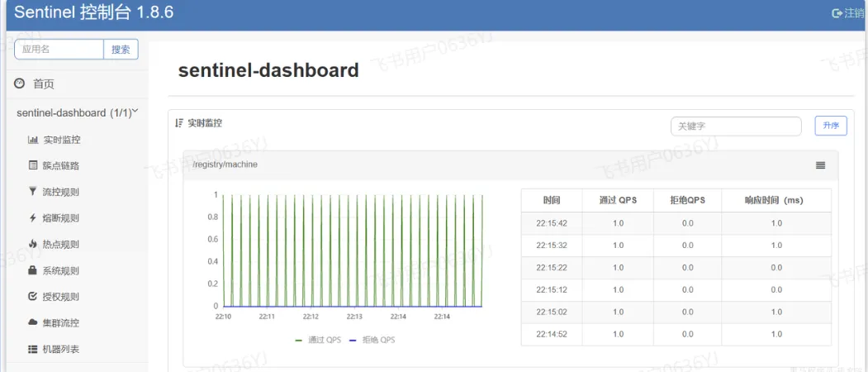Screen dimensions: 868x372
Task: Click the checkmark icon beside 授权规则
Action: tap(33, 297)
